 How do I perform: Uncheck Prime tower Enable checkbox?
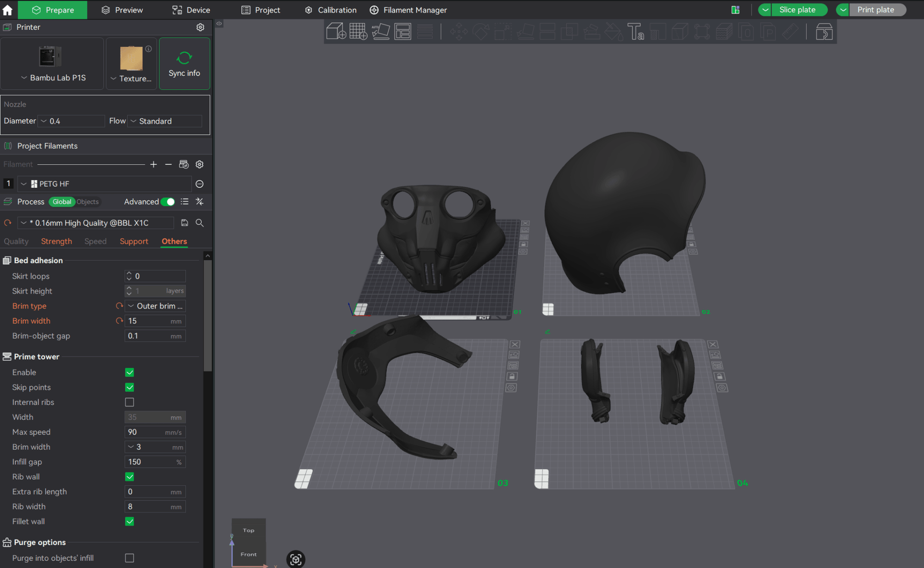click(x=129, y=373)
